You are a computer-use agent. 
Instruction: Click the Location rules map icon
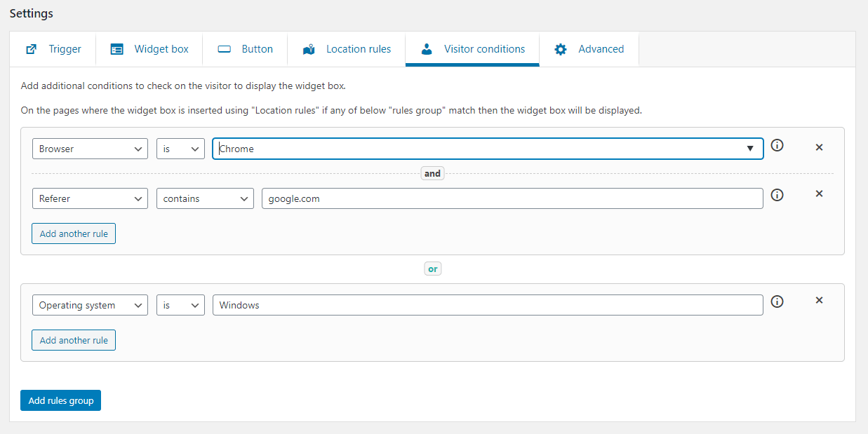click(x=309, y=50)
